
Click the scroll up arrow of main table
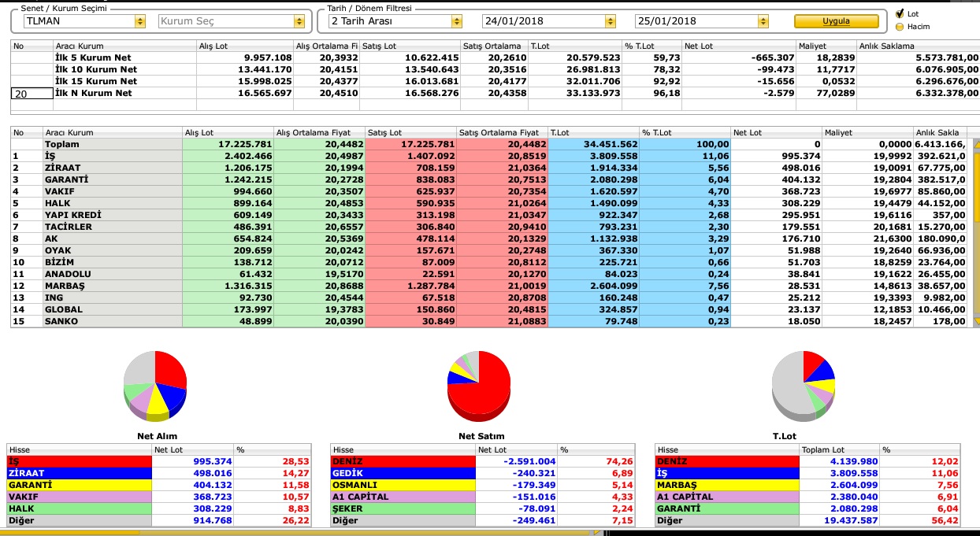coord(977,144)
